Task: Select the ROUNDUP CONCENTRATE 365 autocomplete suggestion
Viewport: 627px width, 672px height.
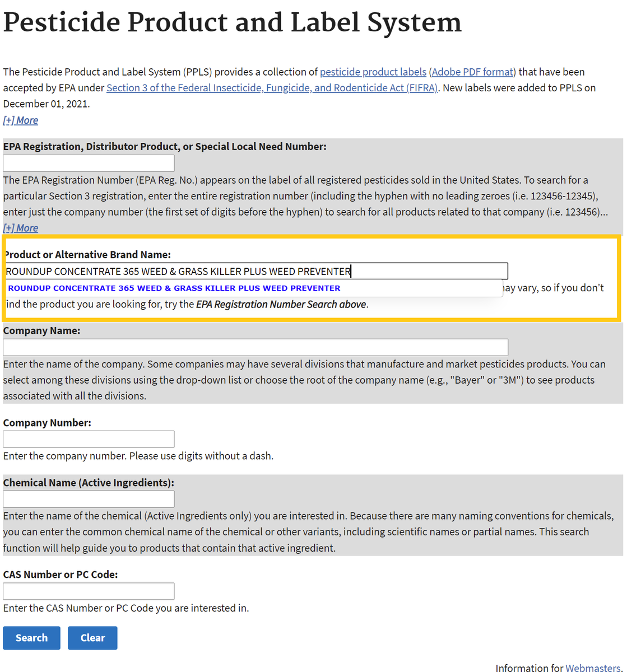Action: [174, 288]
